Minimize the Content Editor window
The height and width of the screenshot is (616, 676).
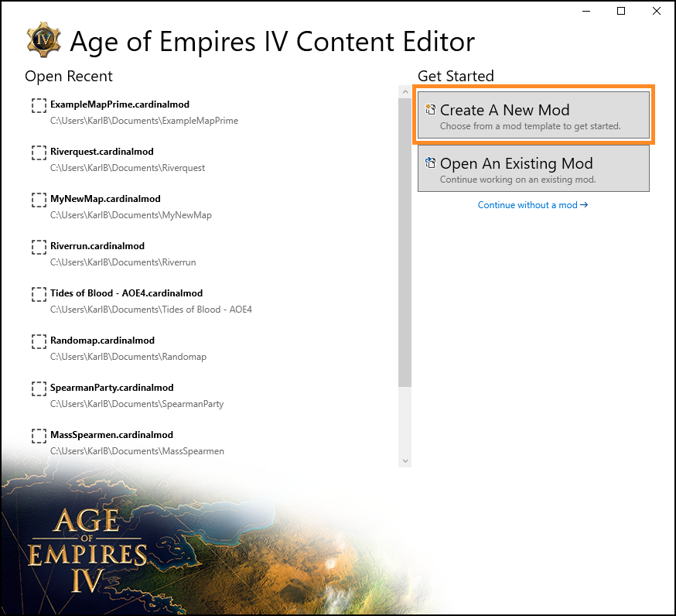pyautogui.click(x=586, y=11)
